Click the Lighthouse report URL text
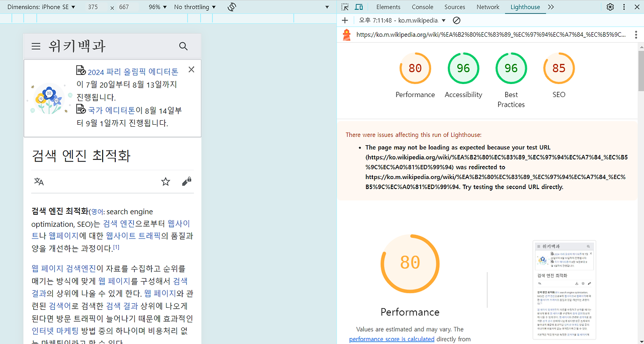 point(491,35)
